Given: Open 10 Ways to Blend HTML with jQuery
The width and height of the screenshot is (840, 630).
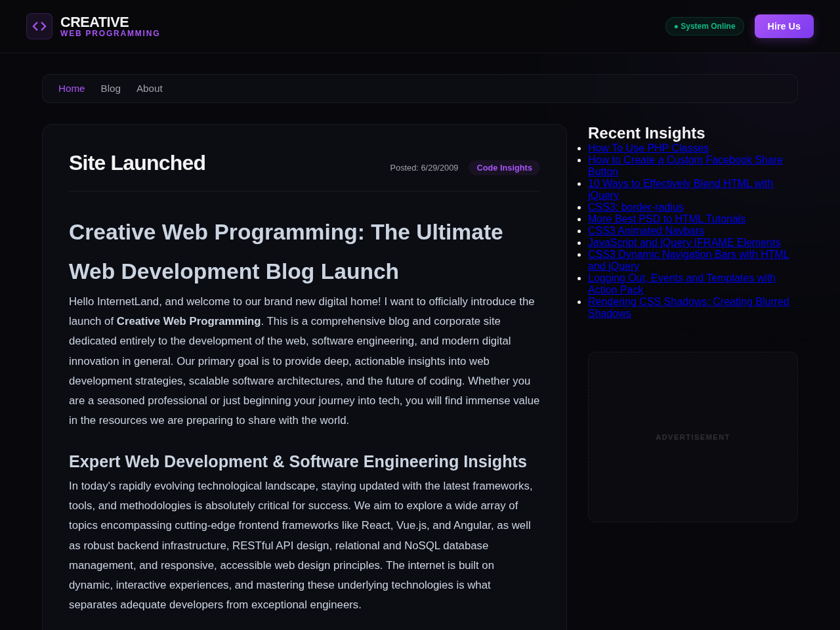Looking at the screenshot, I should 681,190.
